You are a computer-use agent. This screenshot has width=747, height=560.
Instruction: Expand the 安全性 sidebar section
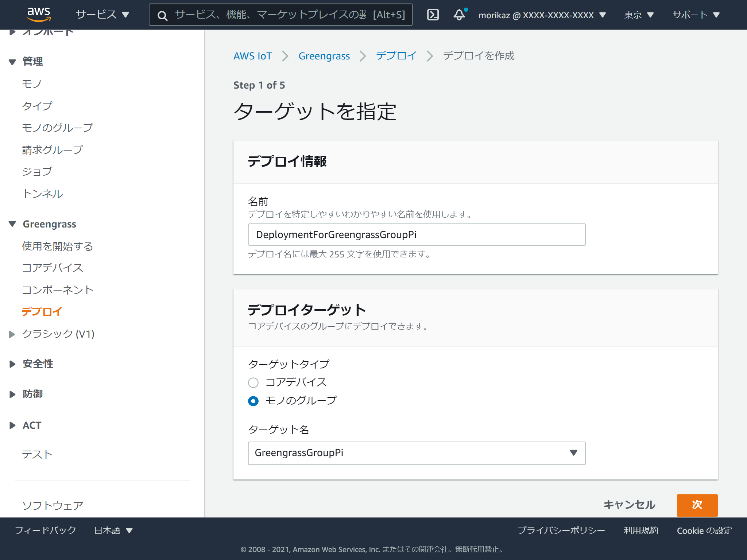pyautogui.click(x=38, y=363)
